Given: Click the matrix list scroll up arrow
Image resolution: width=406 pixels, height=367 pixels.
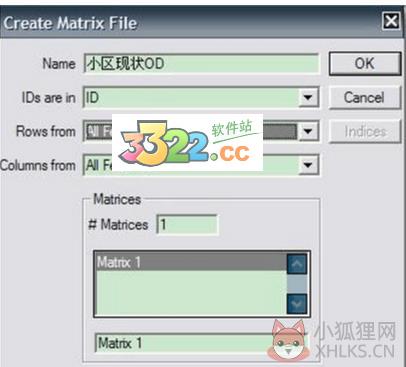Looking at the screenshot, I should pyautogui.click(x=297, y=264).
